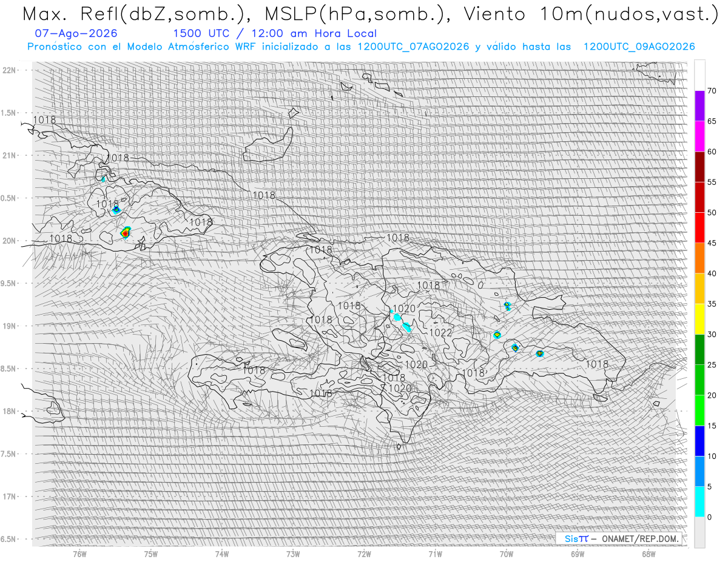The width and height of the screenshot is (728, 562).
Task: Click the '68W' longitude label
Action: click(649, 554)
